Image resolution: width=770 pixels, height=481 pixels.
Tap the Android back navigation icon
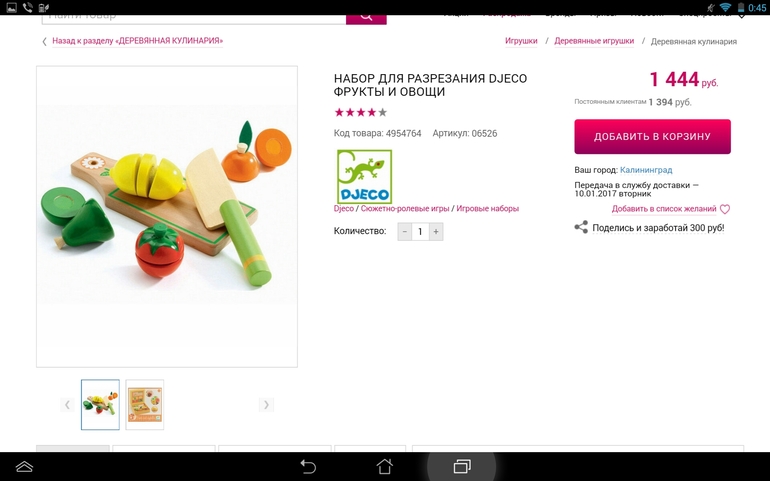click(308, 466)
